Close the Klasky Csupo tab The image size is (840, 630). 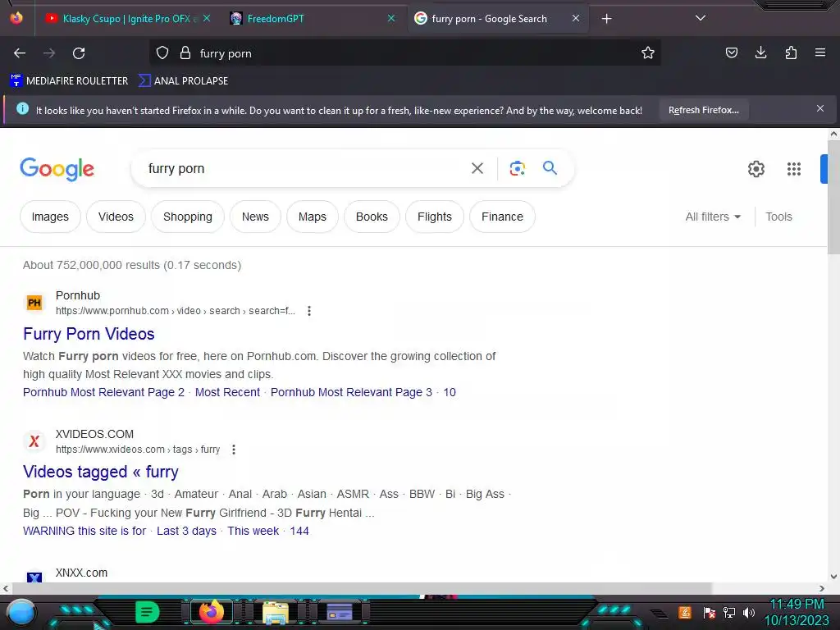tap(207, 18)
